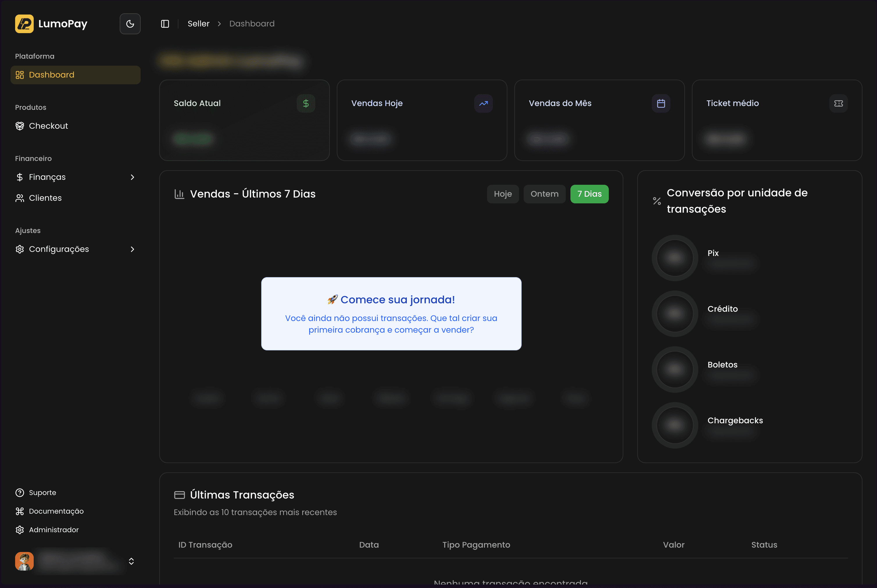Click the Vendas Hoje trending arrow icon
Screen dimensions: 877x588
point(483,103)
